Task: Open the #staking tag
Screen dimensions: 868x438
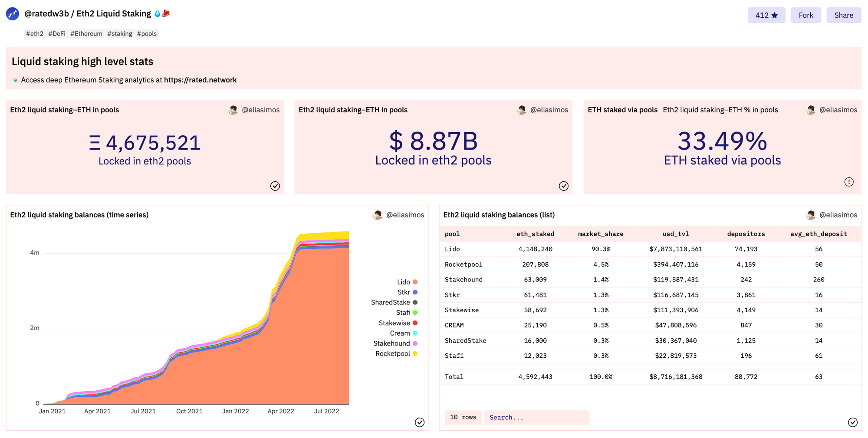Action: (120, 34)
